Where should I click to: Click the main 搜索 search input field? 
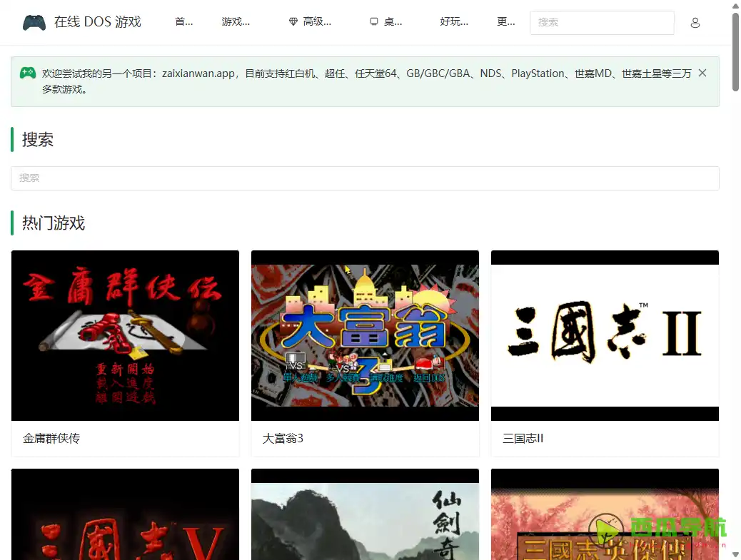pyautogui.click(x=365, y=178)
